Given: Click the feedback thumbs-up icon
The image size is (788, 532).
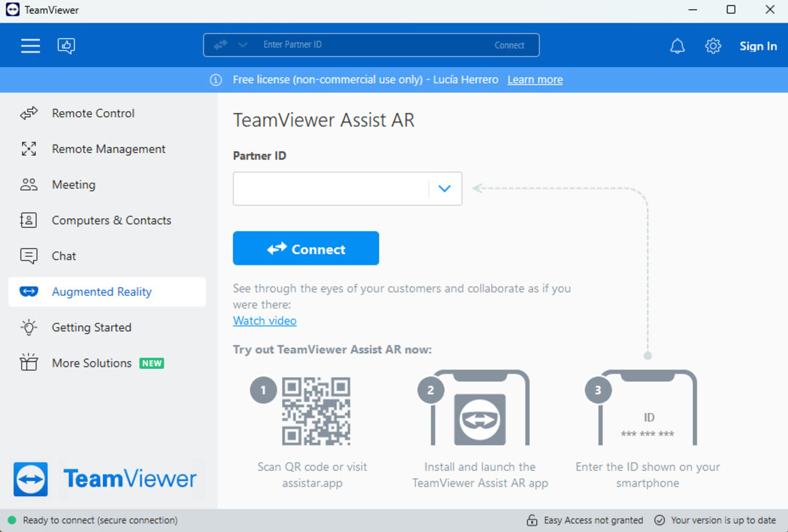Looking at the screenshot, I should (66, 46).
